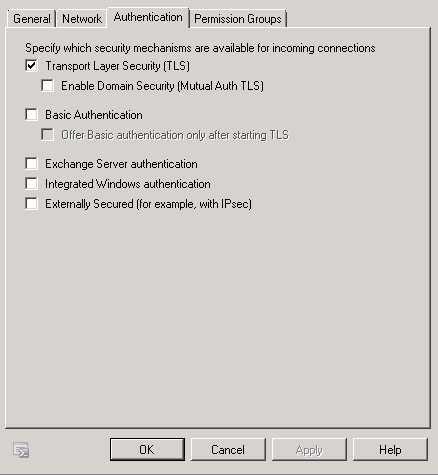
Task: Click the Cancel button
Action: coord(228,450)
